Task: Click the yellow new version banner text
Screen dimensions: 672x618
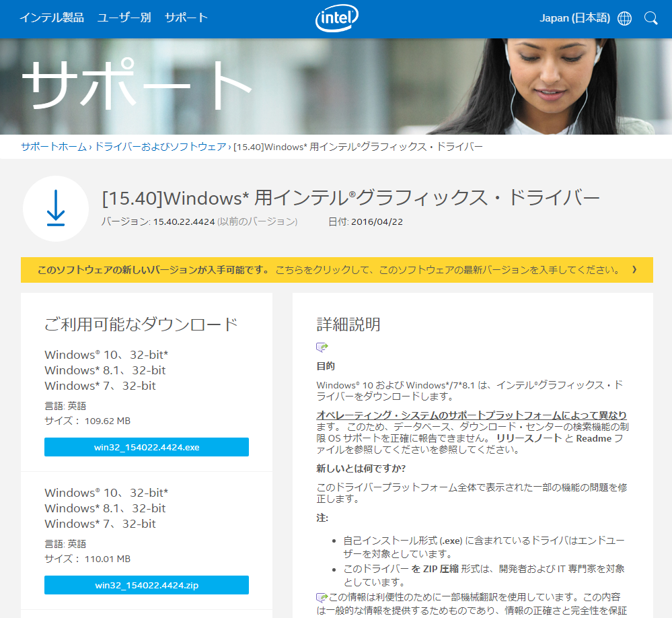Action: [x=328, y=270]
